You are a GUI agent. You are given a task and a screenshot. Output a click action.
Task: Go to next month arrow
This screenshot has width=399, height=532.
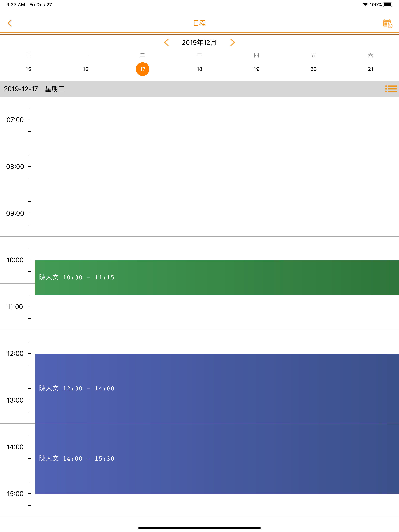(232, 42)
